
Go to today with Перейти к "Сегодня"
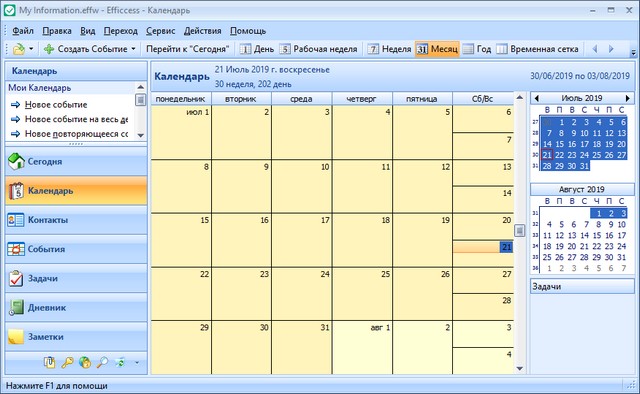click(x=187, y=49)
